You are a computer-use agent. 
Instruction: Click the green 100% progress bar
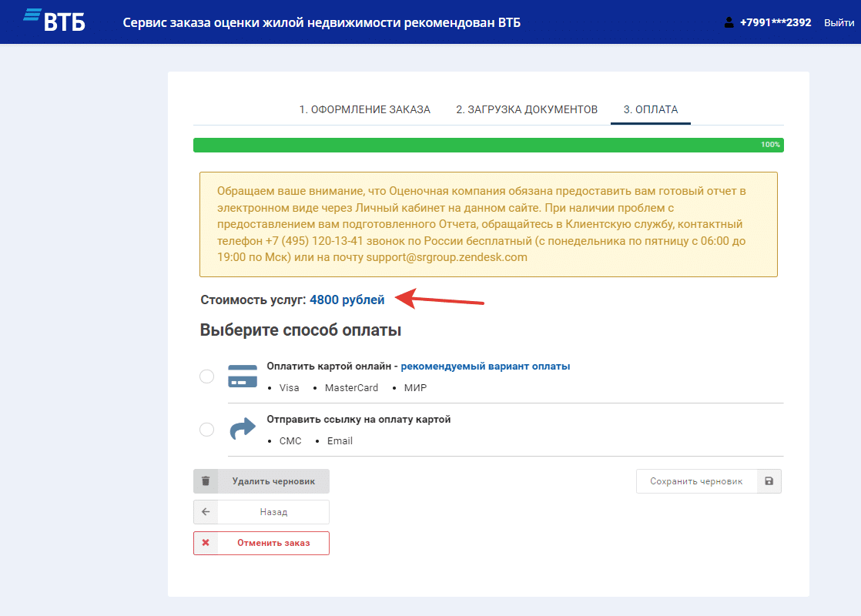click(489, 145)
